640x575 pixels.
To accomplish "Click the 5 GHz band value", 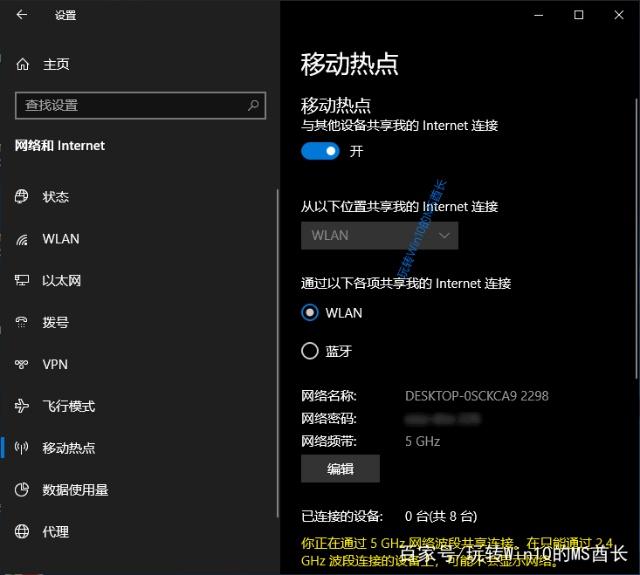I will point(422,441).
